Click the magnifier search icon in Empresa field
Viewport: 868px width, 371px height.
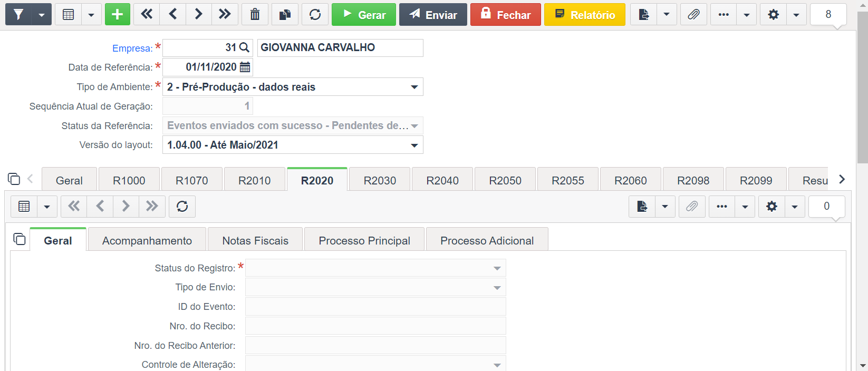(x=244, y=47)
